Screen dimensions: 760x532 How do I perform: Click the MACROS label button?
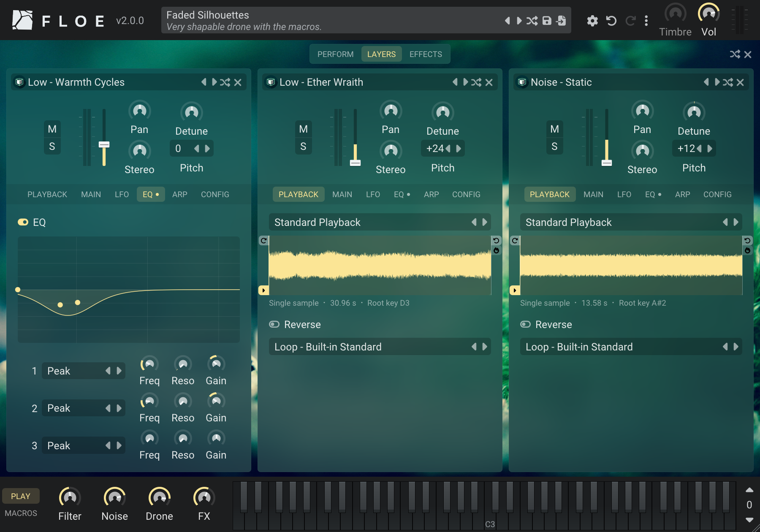coord(21,513)
